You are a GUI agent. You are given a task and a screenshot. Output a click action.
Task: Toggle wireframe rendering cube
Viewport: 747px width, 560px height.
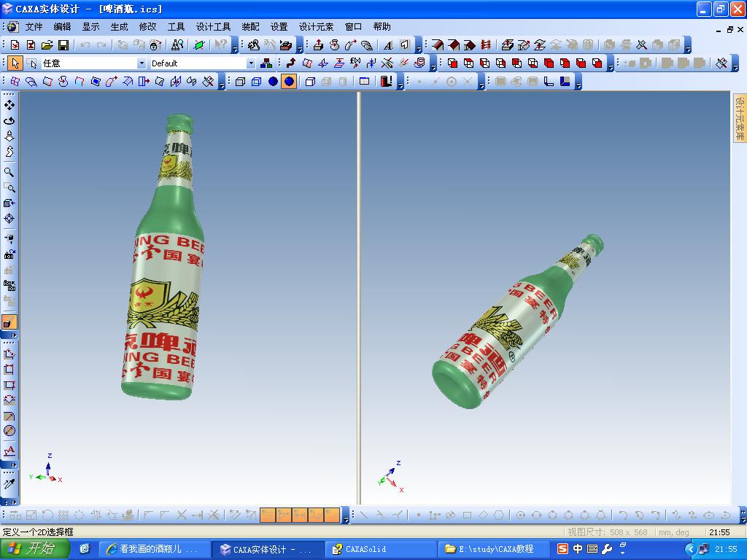(240, 82)
